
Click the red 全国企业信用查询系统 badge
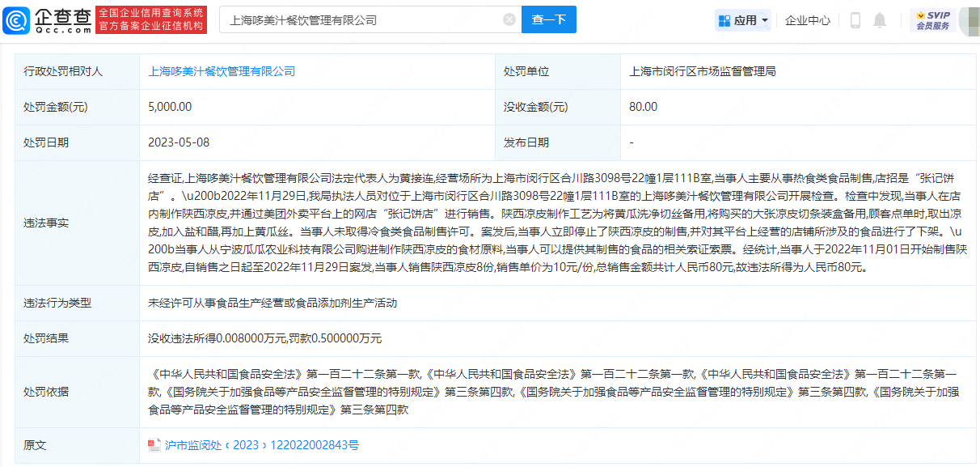tap(151, 20)
